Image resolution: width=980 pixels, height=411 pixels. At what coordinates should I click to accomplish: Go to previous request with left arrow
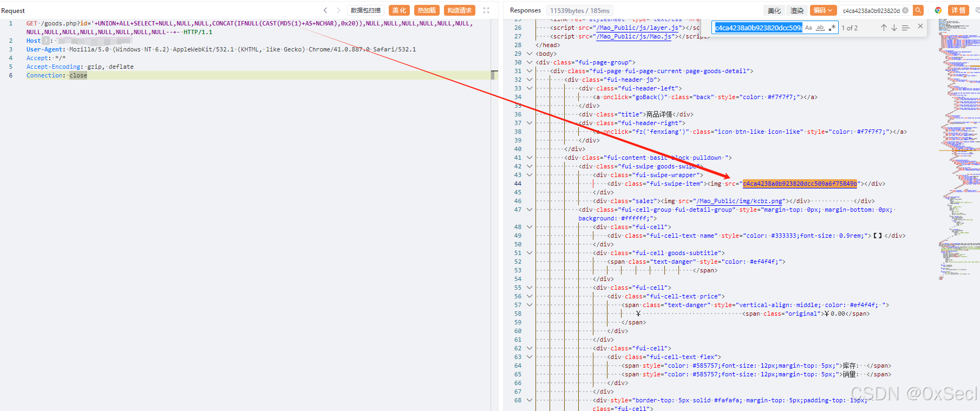(x=325, y=10)
